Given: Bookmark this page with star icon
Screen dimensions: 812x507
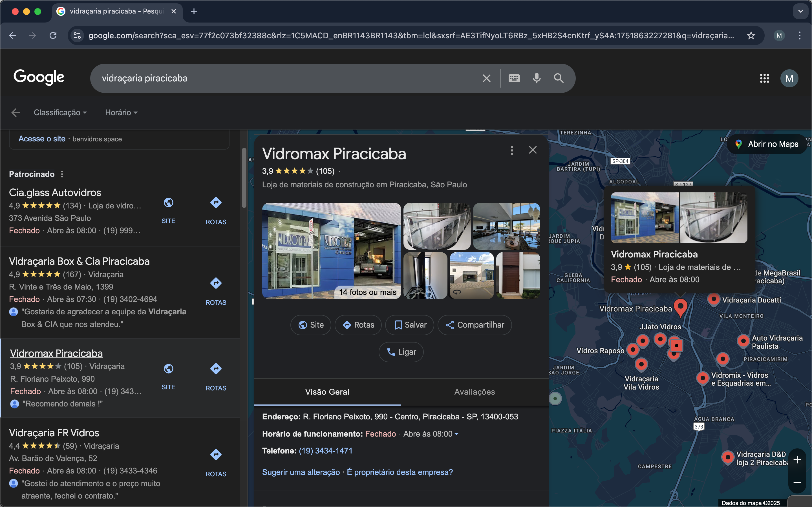Looking at the screenshot, I should click(x=751, y=35).
